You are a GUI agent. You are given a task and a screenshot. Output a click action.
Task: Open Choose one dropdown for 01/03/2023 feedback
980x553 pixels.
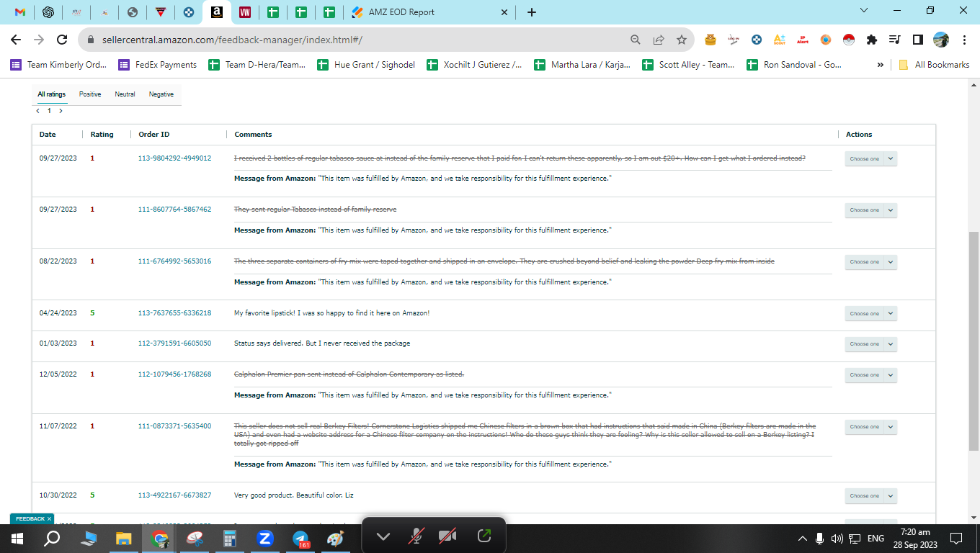coord(870,344)
